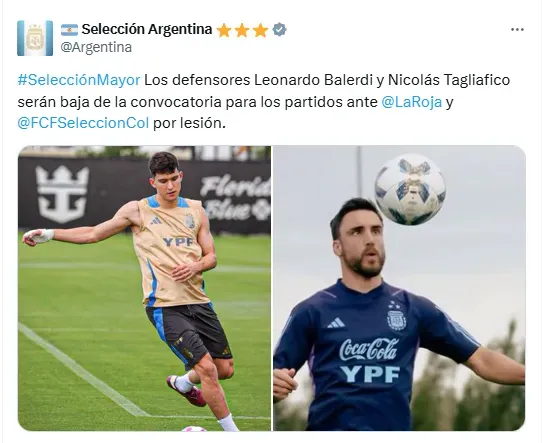
Task: Click the text "por lesión." in the tweet
Action: [x=189, y=123]
